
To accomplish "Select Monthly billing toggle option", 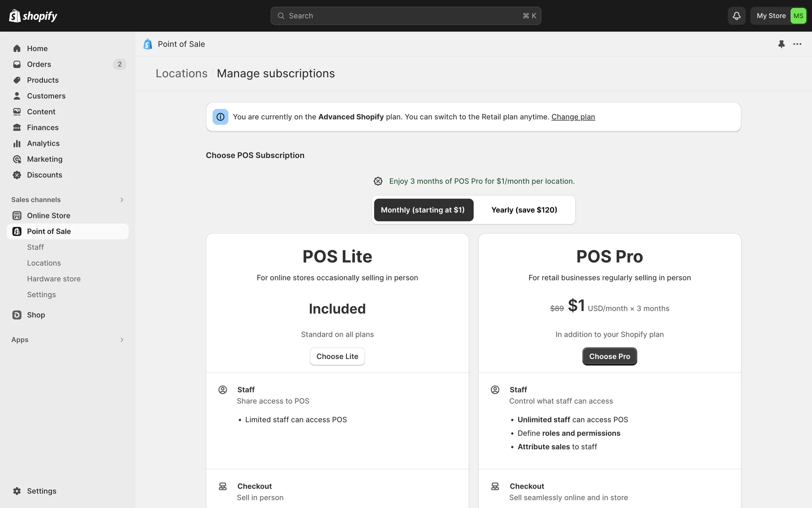I will click(423, 210).
